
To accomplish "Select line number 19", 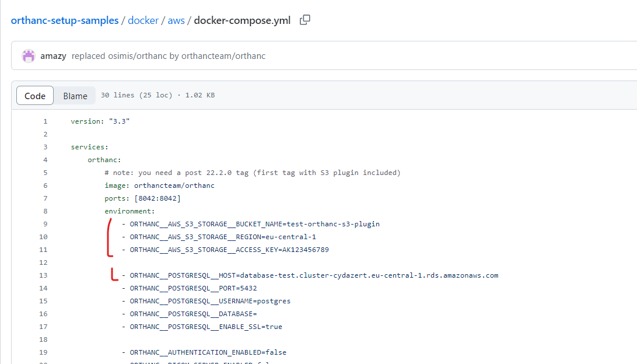I will point(43,352).
